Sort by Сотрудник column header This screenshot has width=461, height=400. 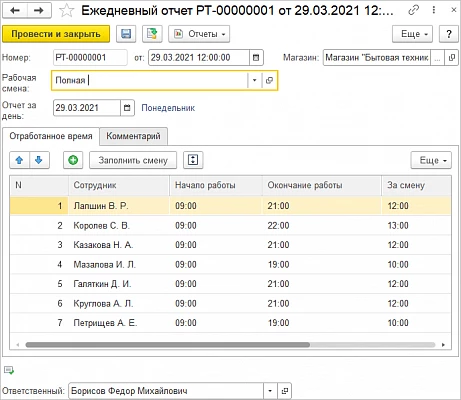119,185
